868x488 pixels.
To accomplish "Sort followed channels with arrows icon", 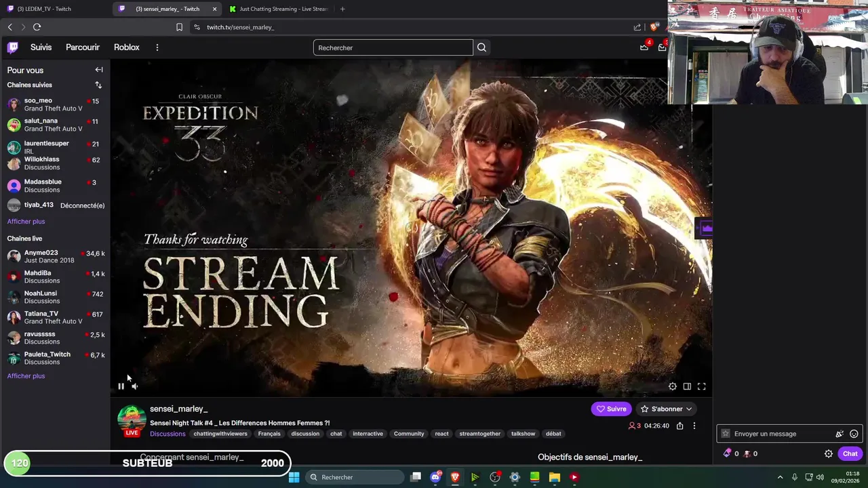I will (98, 85).
